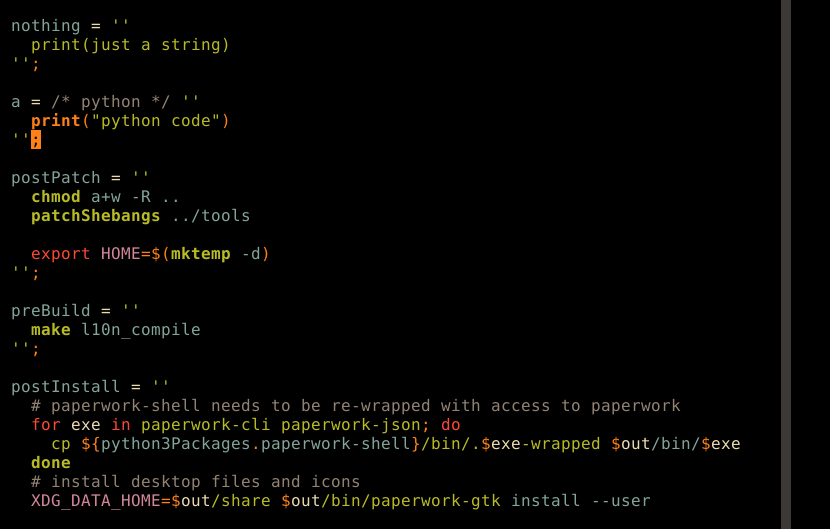Image resolution: width=830 pixels, height=529 pixels.
Task: Click the red 'export' keyword
Action: click(61, 254)
